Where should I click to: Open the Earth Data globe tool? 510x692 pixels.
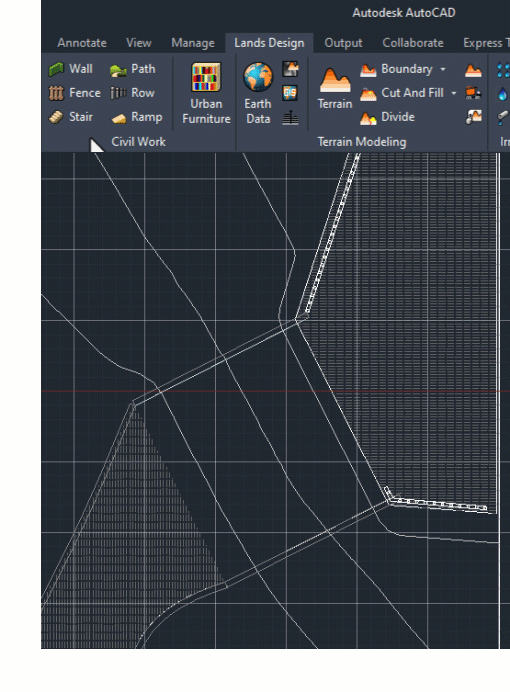point(258,93)
